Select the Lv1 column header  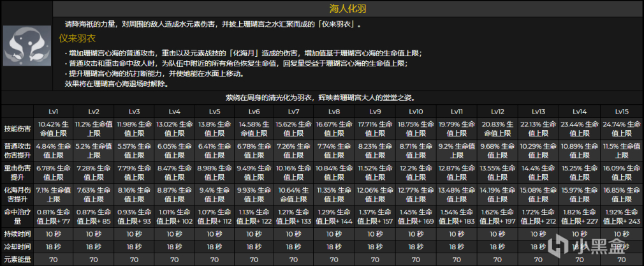(x=54, y=112)
